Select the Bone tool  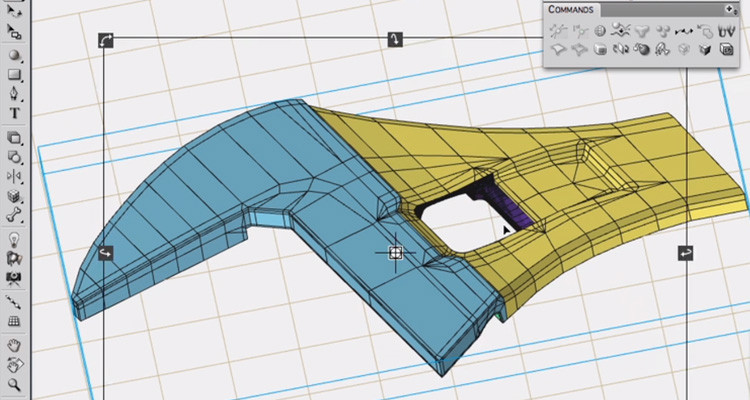[x=14, y=215]
